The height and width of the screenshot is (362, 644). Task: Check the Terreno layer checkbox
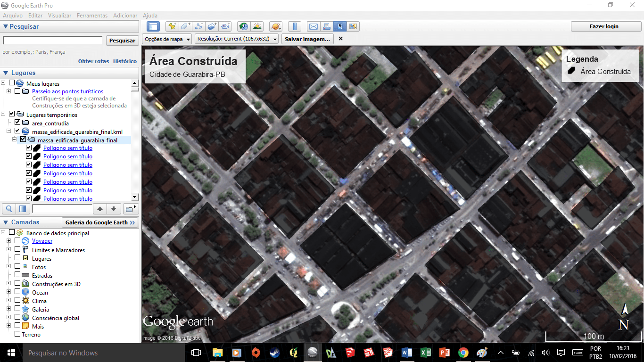(x=17, y=334)
